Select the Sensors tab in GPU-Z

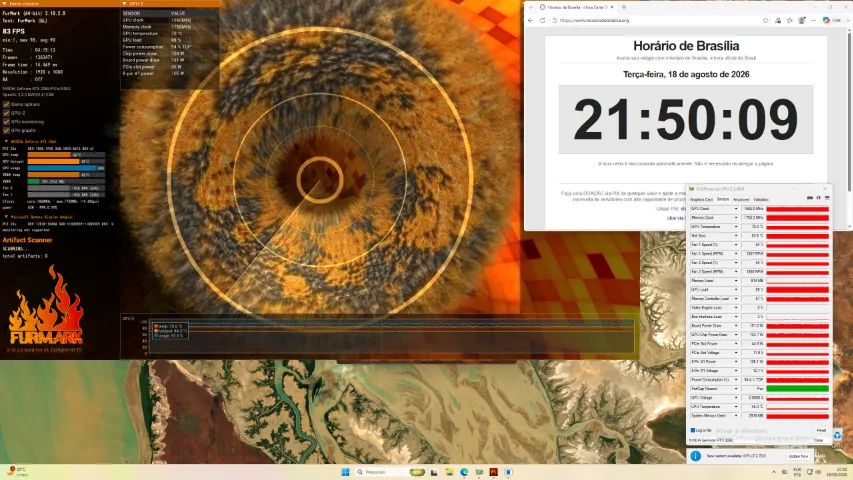click(x=722, y=200)
